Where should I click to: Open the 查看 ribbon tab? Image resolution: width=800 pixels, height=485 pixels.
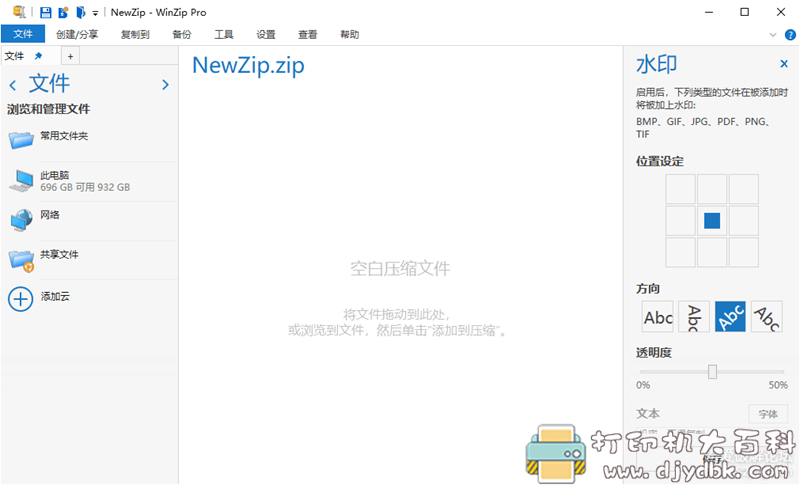pos(308,35)
